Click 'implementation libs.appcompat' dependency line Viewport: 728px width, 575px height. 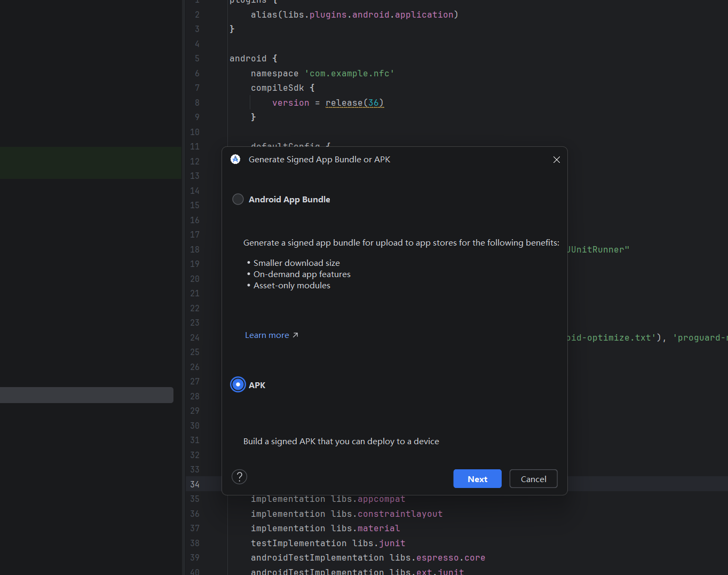coord(328,499)
